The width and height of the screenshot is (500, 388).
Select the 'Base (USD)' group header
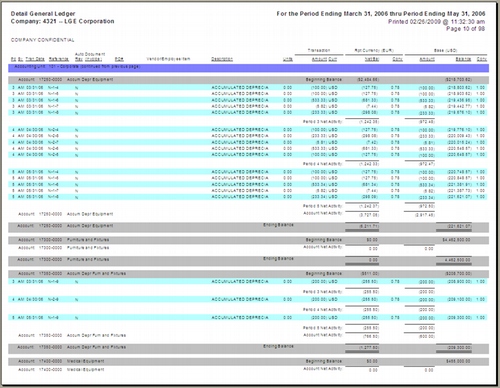(445, 50)
